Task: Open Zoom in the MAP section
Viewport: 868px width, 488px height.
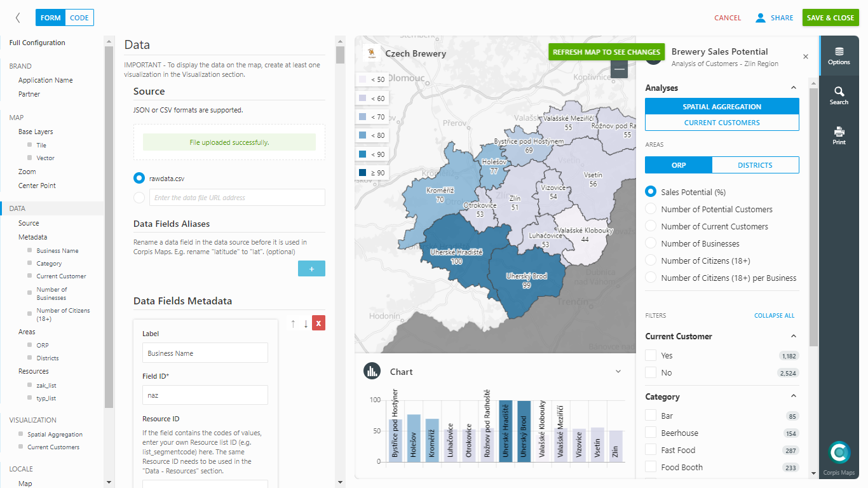Action: [x=27, y=172]
